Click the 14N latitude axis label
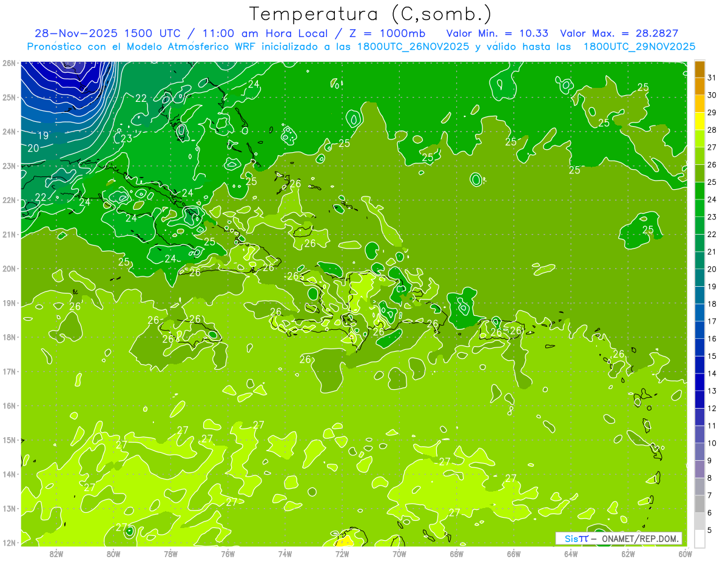Viewport: 728px width, 562px height. coord(9,474)
